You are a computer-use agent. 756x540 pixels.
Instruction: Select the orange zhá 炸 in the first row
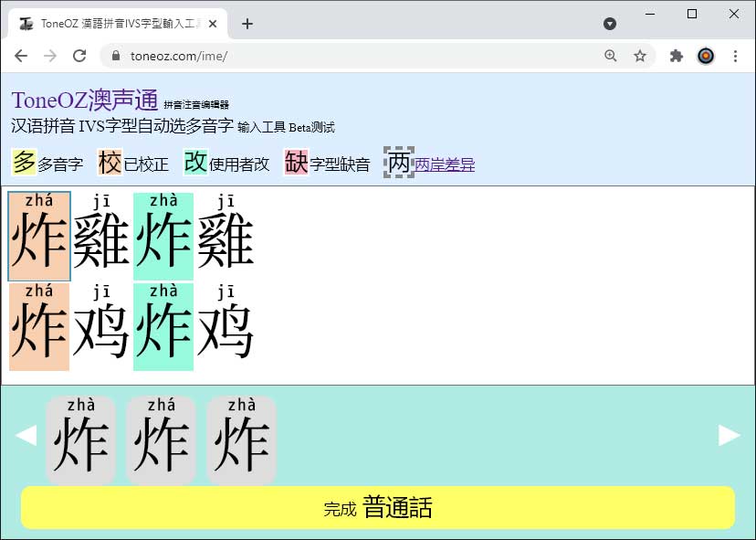point(39,236)
